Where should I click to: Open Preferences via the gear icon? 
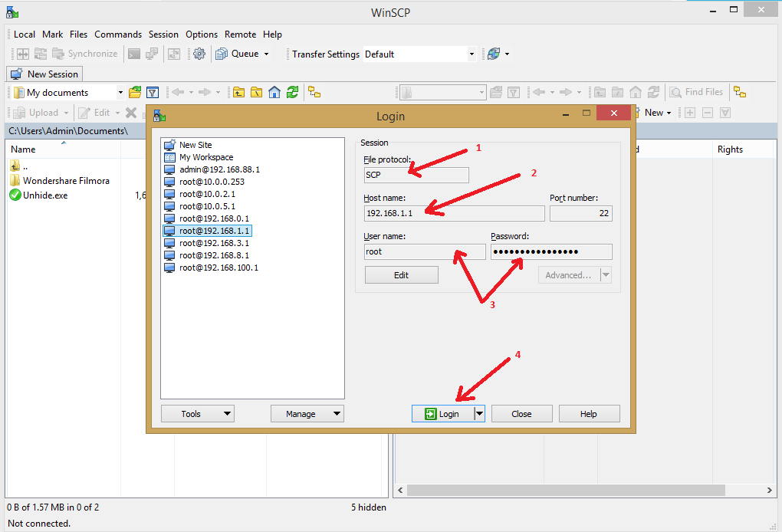[x=199, y=54]
